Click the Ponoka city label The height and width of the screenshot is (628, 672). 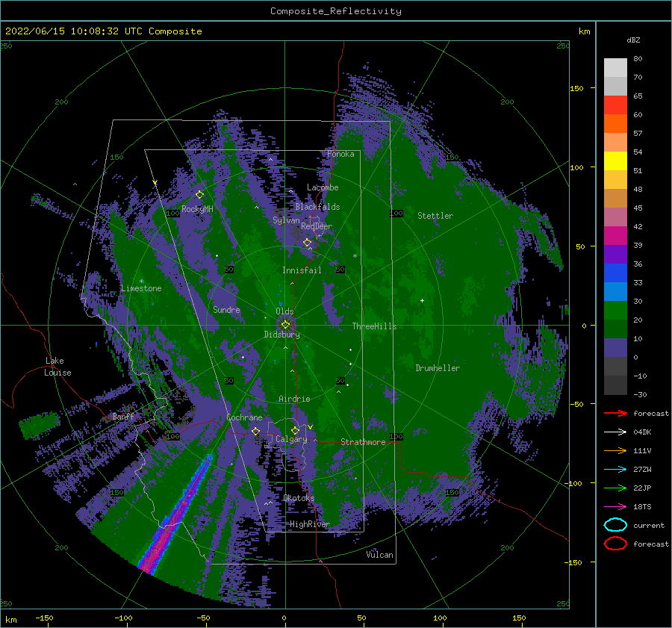(x=340, y=154)
